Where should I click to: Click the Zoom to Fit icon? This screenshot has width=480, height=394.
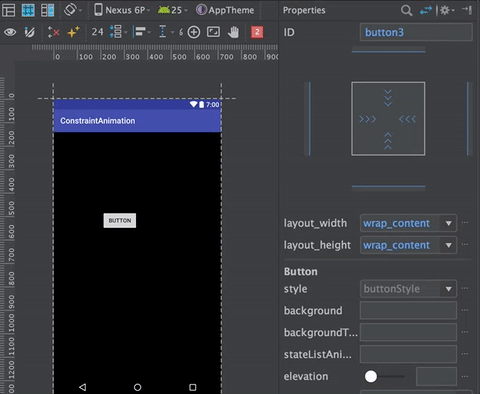tap(213, 32)
